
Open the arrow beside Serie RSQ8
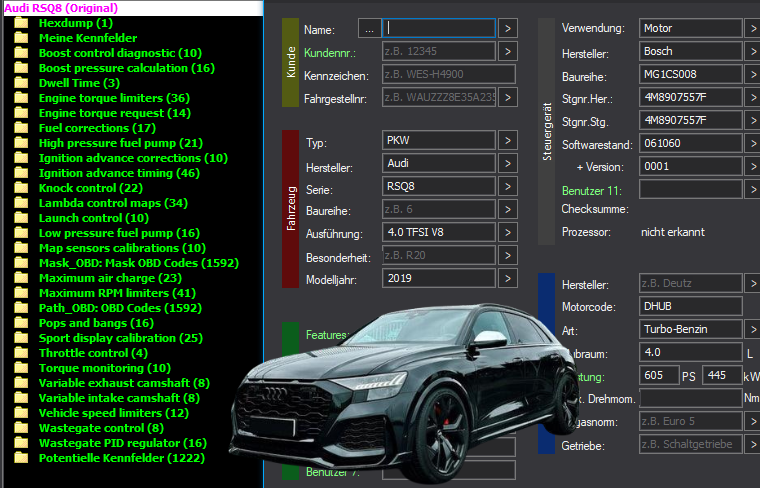pos(507,186)
